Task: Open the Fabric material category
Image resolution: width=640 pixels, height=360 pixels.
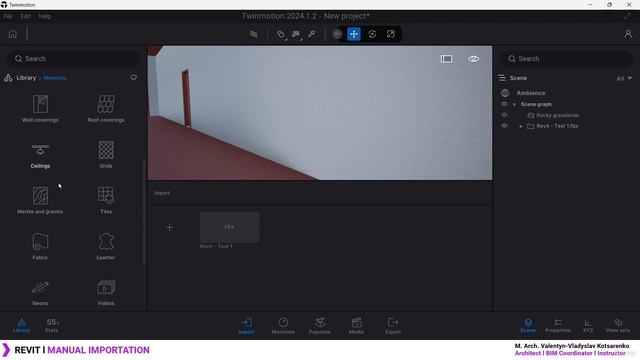Action: [40, 246]
